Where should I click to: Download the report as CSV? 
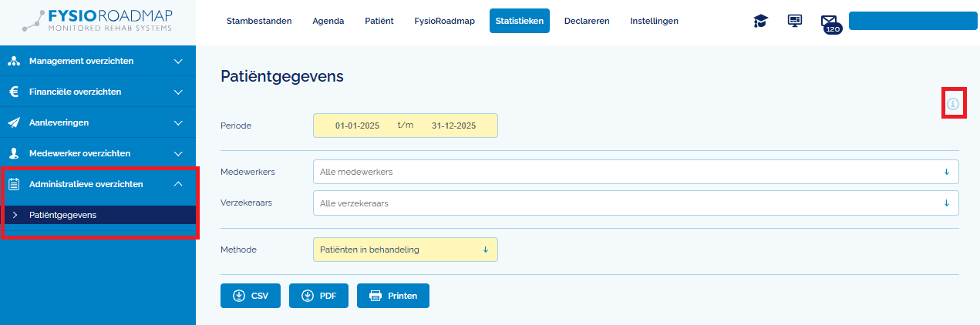click(251, 296)
